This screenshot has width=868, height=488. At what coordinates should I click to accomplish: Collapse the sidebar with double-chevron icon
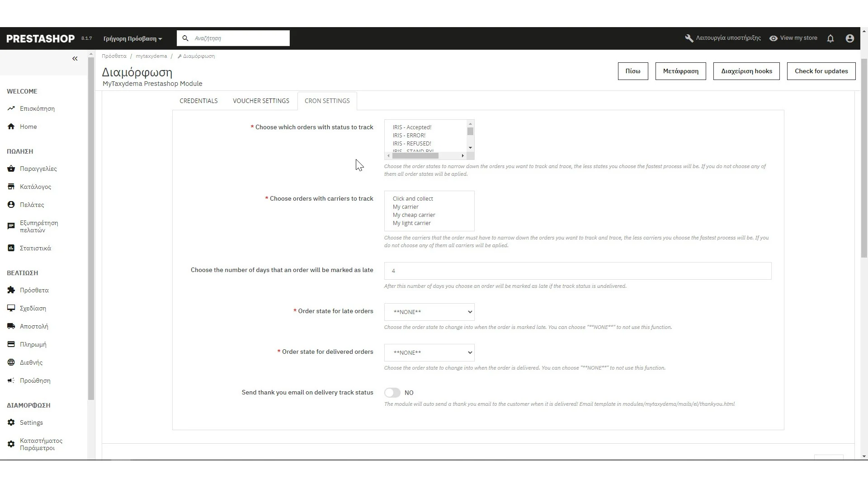75,59
